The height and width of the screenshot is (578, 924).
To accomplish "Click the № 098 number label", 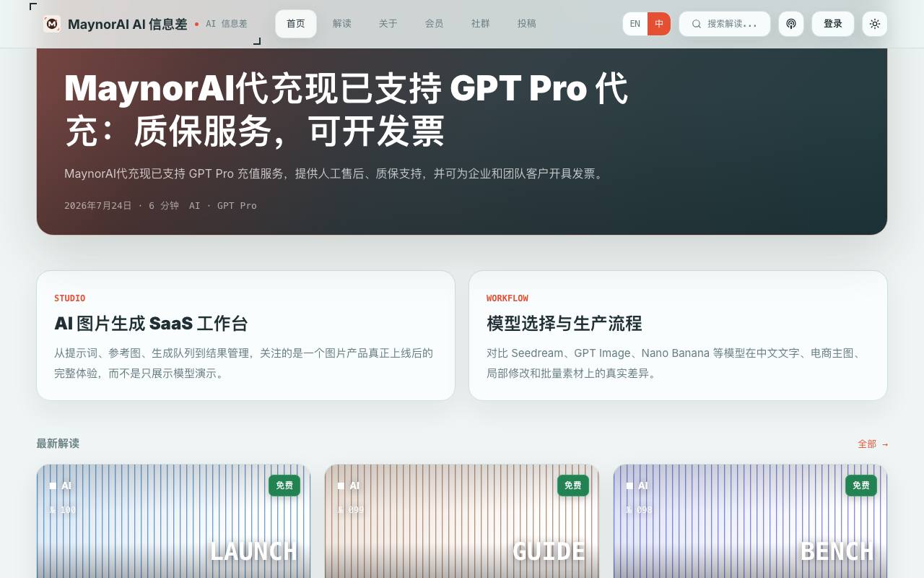I will [639, 510].
